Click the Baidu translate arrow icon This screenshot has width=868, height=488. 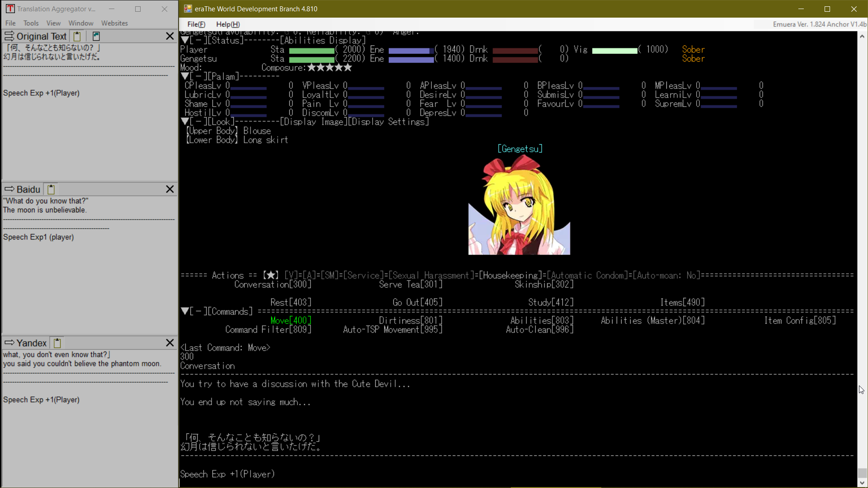pos(9,189)
